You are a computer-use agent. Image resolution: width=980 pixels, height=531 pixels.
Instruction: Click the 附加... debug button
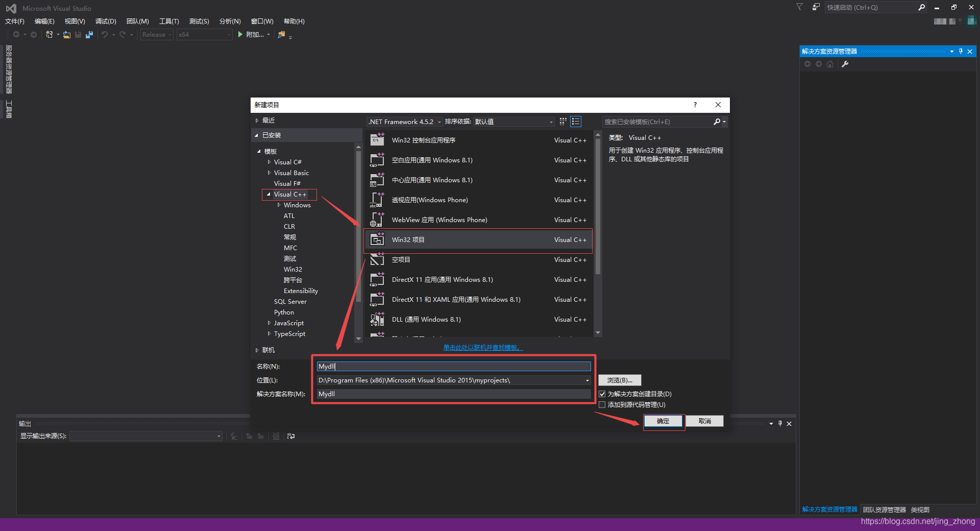[254, 34]
